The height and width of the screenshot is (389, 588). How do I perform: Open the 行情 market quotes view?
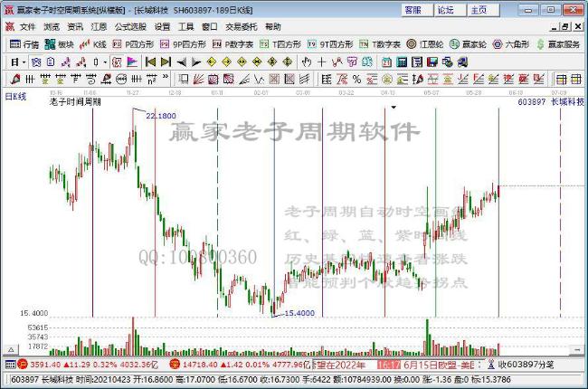click(x=24, y=44)
